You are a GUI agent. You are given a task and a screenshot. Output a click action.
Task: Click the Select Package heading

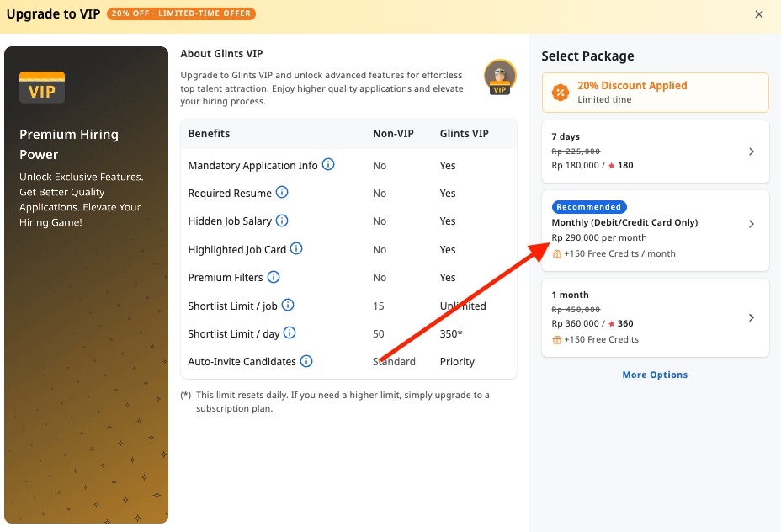pos(587,56)
